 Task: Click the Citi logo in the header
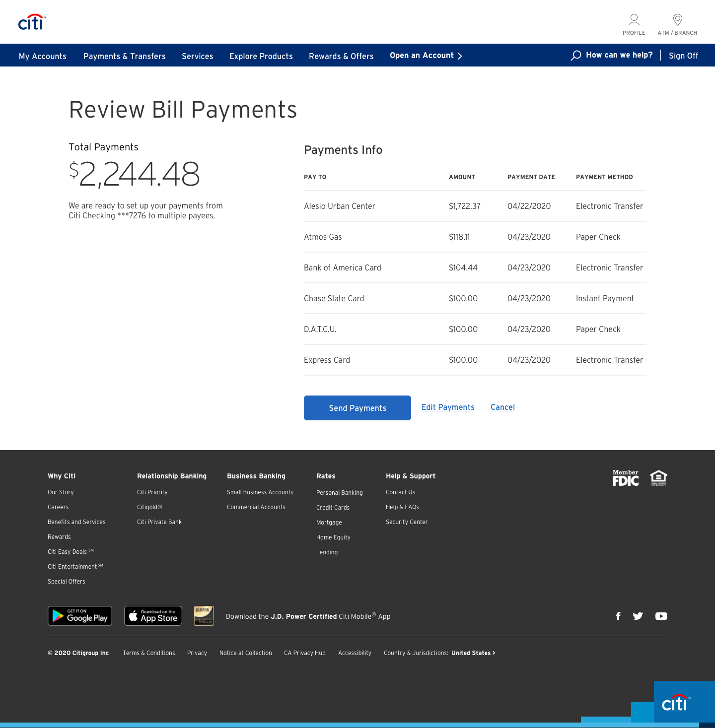(32, 22)
